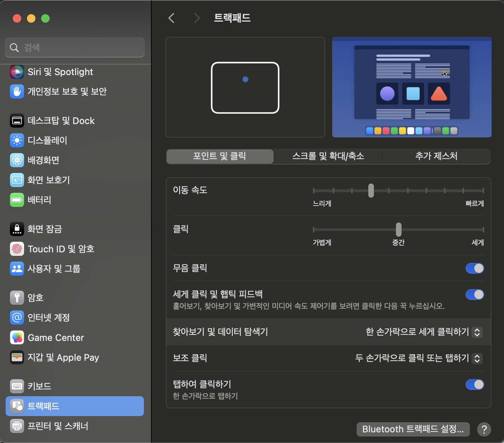This screenshot has height=443, width=504.
Task: Click the desktop demo preview video
Action: [x=412, y=87]
